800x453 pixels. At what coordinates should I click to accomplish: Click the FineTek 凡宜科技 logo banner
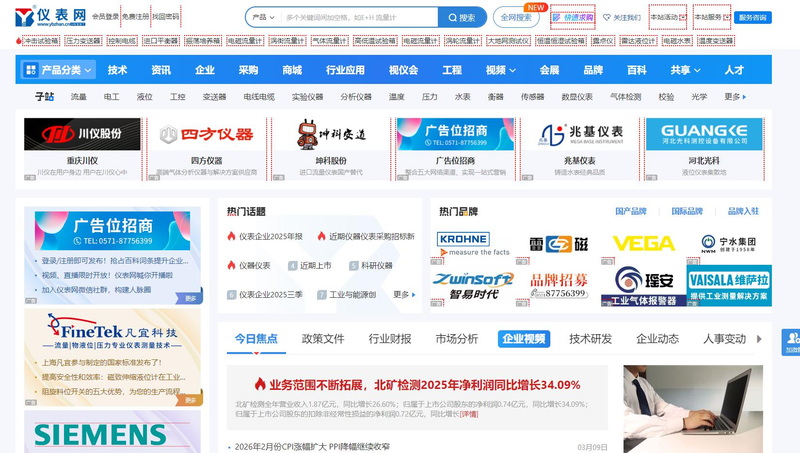tap(112, 333)
